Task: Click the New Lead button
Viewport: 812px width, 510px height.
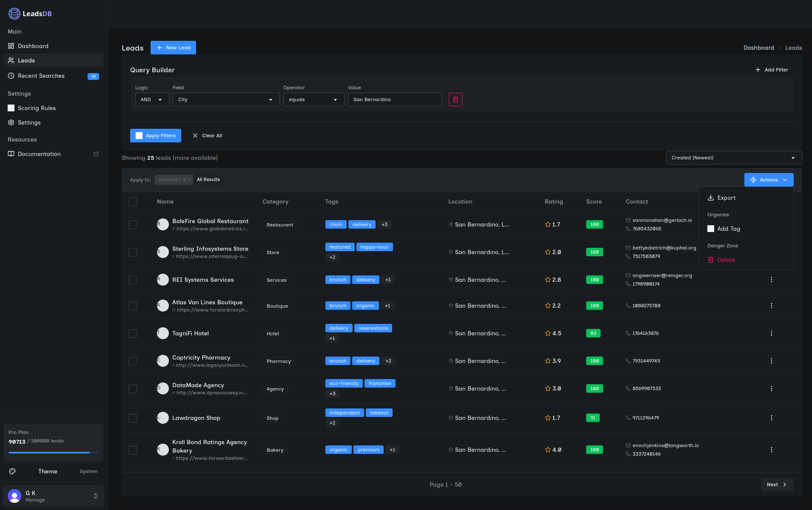Action: (173, 47)
